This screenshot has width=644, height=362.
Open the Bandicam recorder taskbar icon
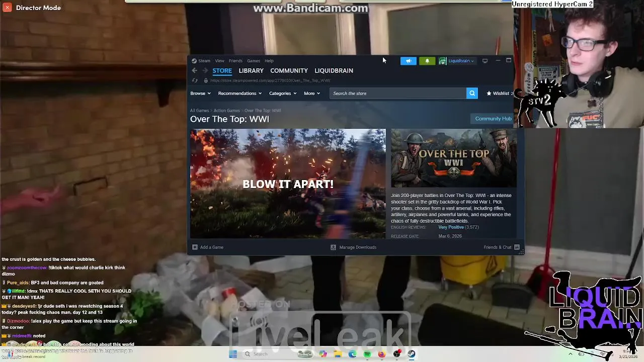point(397,354)
